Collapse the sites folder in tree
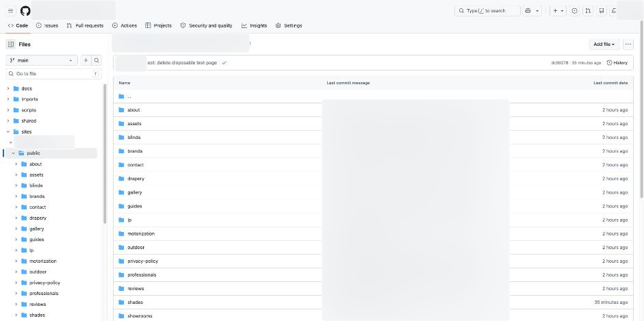 pos(8,132)
